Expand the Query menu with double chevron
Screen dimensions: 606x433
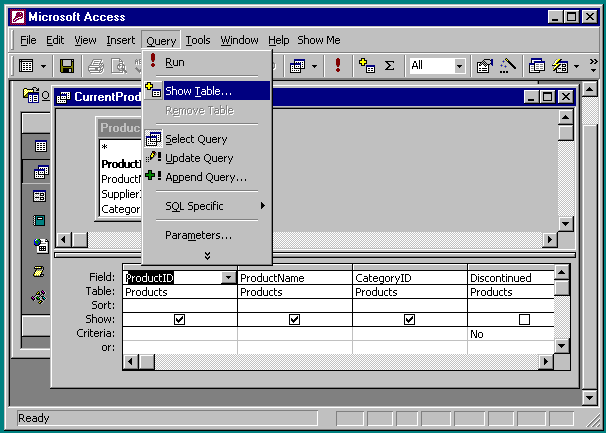coord(207,256)
